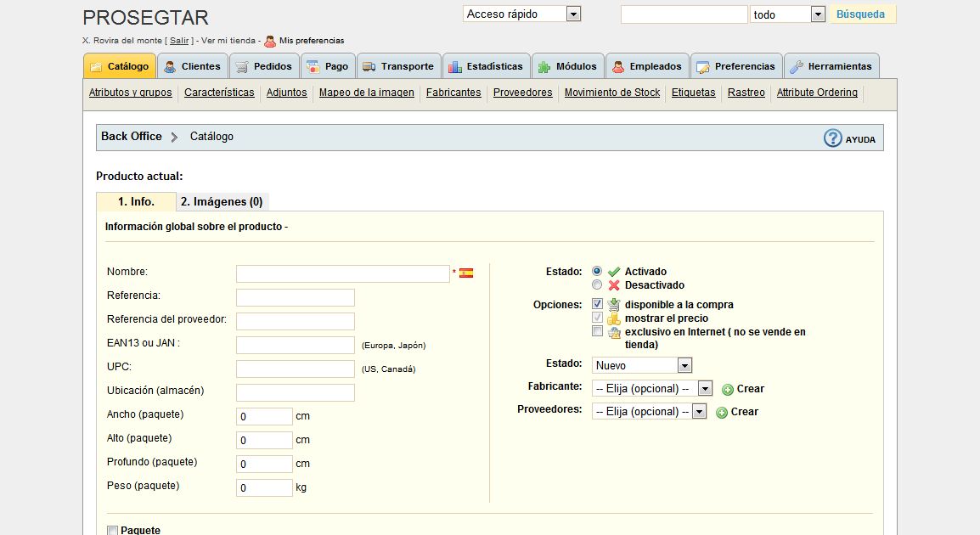Screen dimensions: 980x535
Task: Check the Paquete checkbox
Action: [112, 531]
